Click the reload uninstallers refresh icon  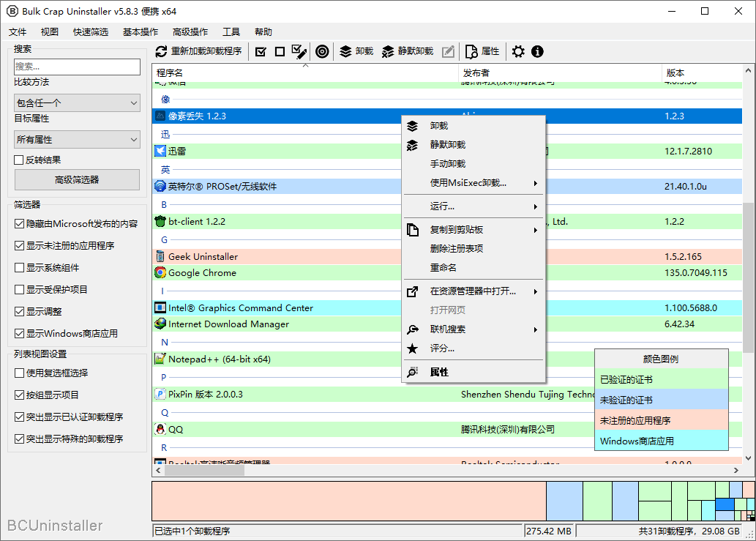click(x=162, y=51)
